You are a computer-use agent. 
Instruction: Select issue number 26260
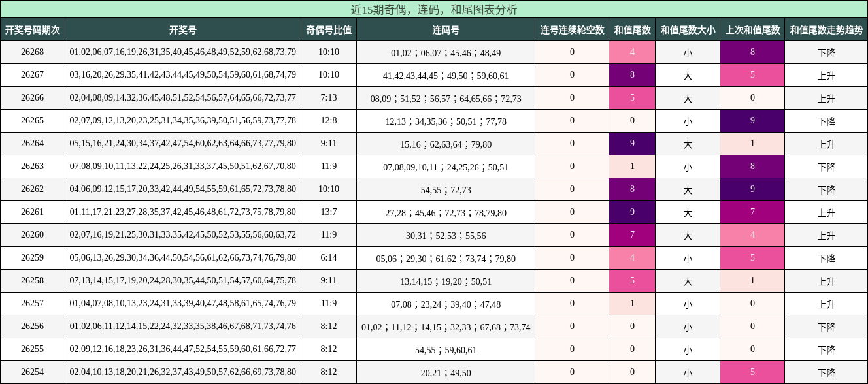click(33, 235)
